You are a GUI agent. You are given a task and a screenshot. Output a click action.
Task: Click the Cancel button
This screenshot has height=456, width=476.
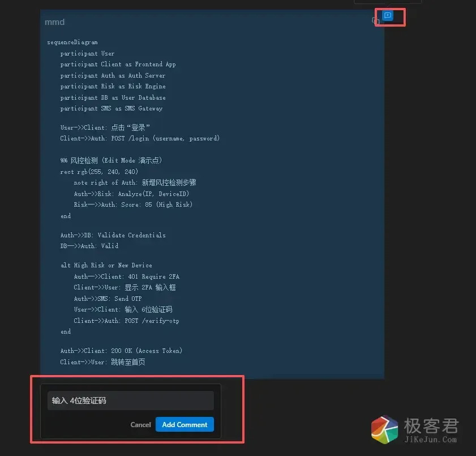[x=140, y=424]
